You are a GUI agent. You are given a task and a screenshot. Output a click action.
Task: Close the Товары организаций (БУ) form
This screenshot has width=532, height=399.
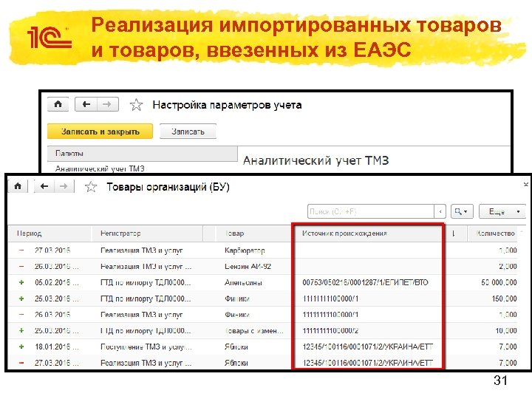pos(525,185)
